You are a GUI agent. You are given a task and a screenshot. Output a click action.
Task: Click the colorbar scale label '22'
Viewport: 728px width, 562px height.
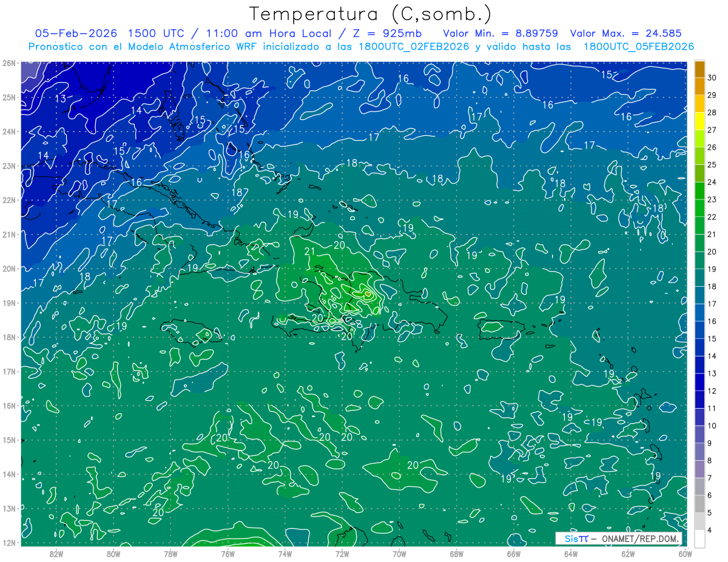712,217
